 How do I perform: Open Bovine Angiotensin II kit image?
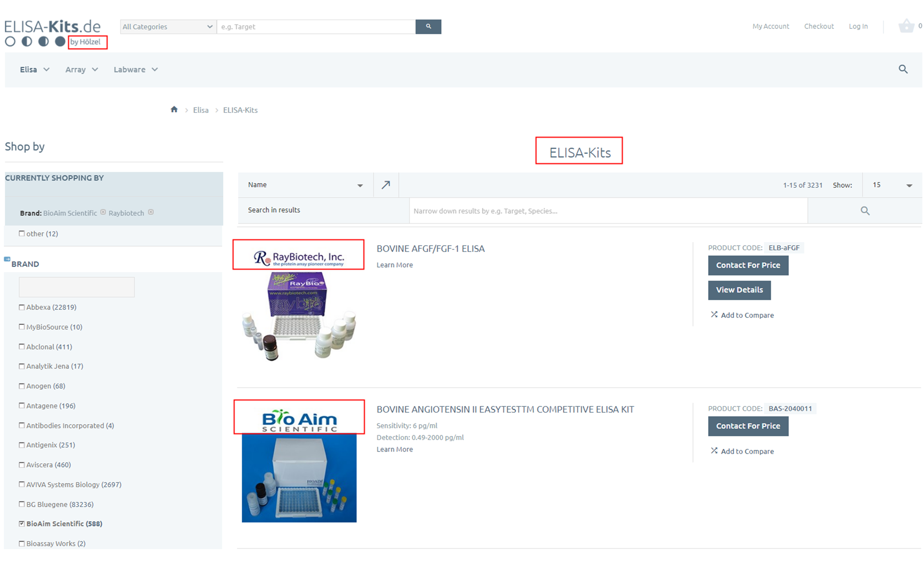click(x=299, y=478)
